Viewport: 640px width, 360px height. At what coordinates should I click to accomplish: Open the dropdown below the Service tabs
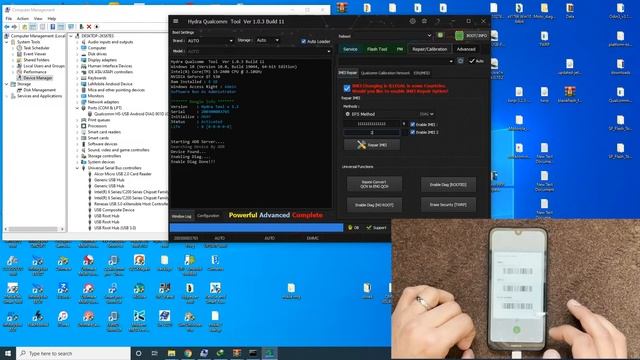396,61
